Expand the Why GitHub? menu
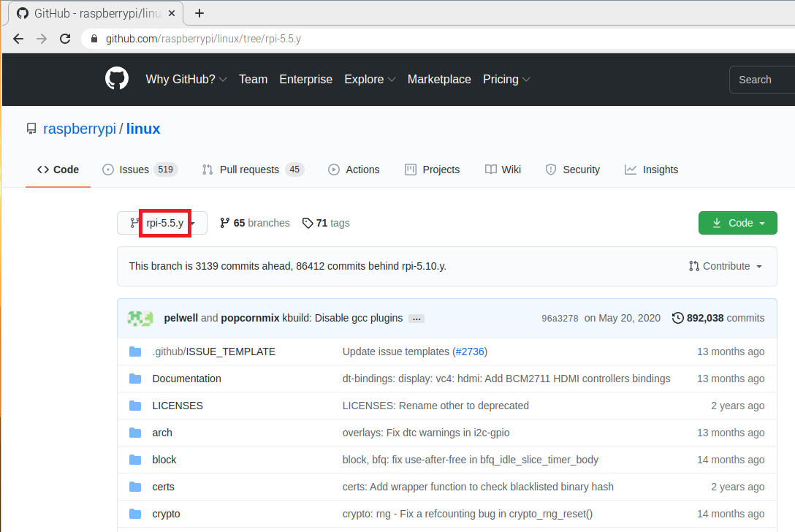This screenshot has width=795, height=532. [186, 79]
